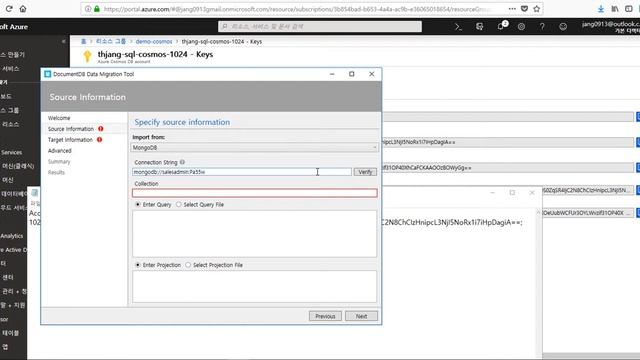Viewport: 640px width, 360px height.
Task: Open Results step in wizard
Action: (x=56, y=172)
